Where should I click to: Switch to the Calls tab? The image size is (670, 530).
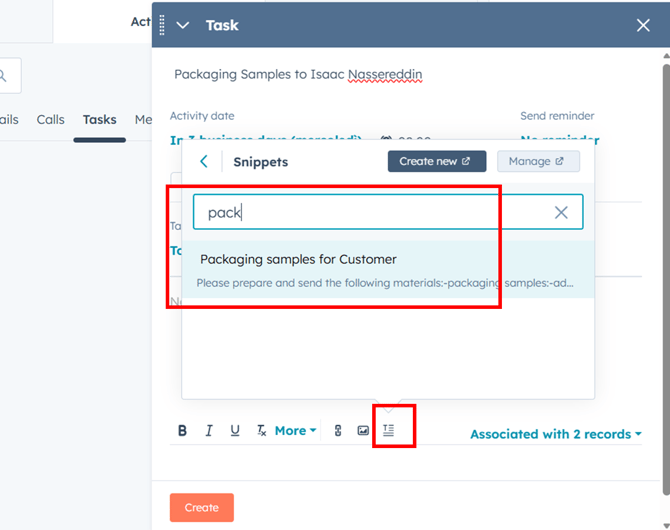(50, 120)
